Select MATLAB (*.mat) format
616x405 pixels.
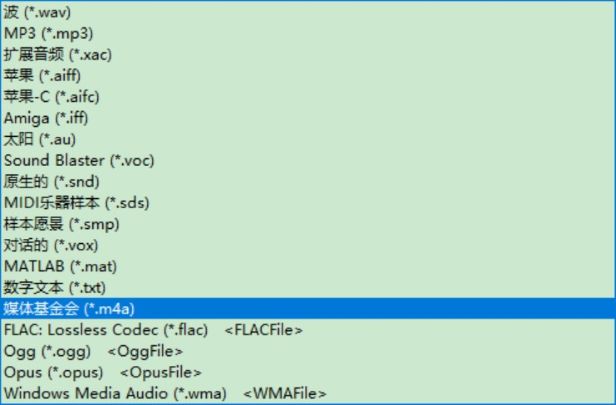pyautogui.click(x=308, y=267)
